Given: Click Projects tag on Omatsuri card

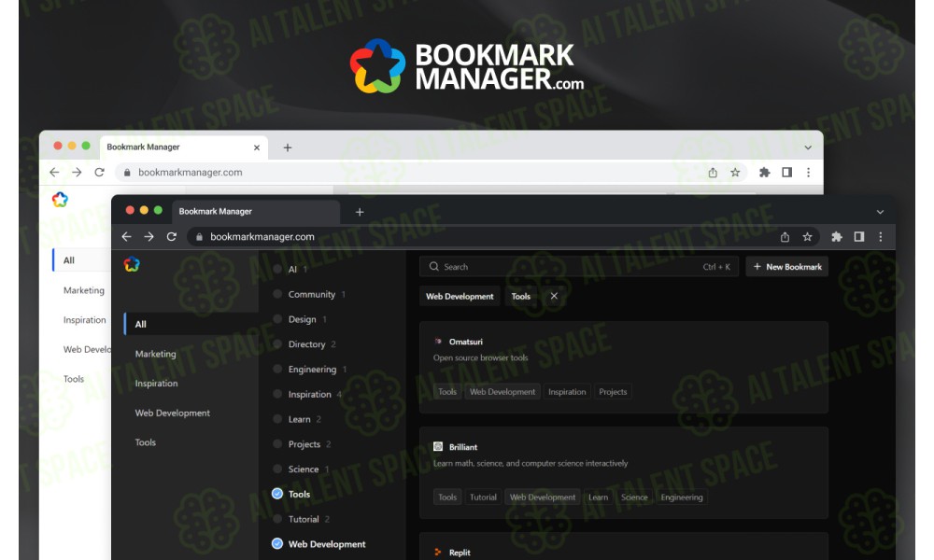Looking at the screenshot, I should [613, 392].
